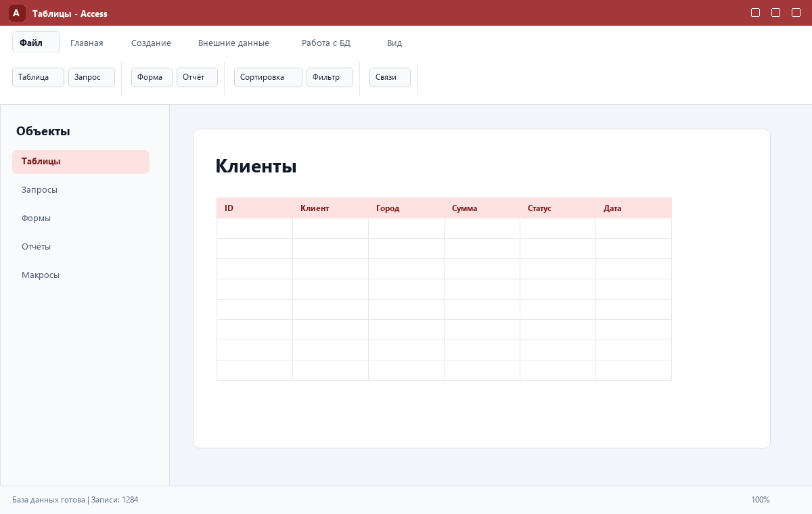Apply Сортировка from the ribbon
This screenshot has width=812, height=514.
tap(268, 77)
